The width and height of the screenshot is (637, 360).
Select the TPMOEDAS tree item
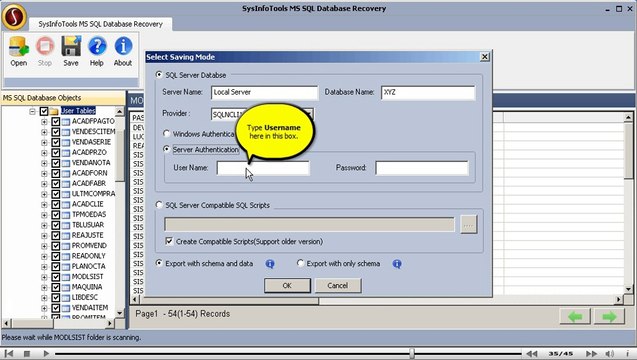pyautogui.click(x=89, y=215)
